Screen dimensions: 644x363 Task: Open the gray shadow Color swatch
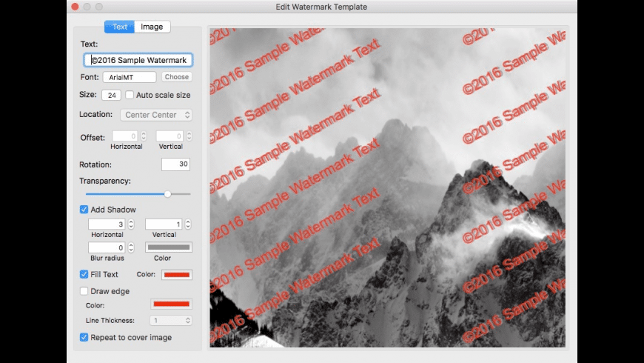click(168, 247)
